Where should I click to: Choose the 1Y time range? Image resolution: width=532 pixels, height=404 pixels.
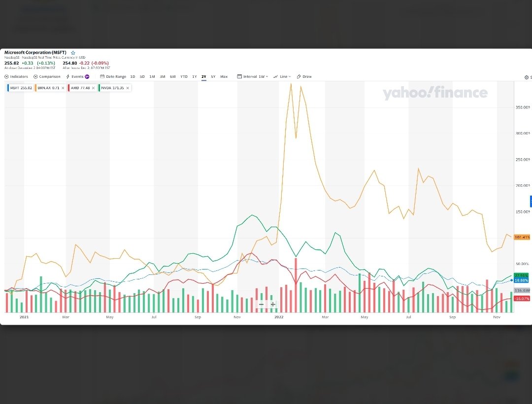click(x=195, y=77)
